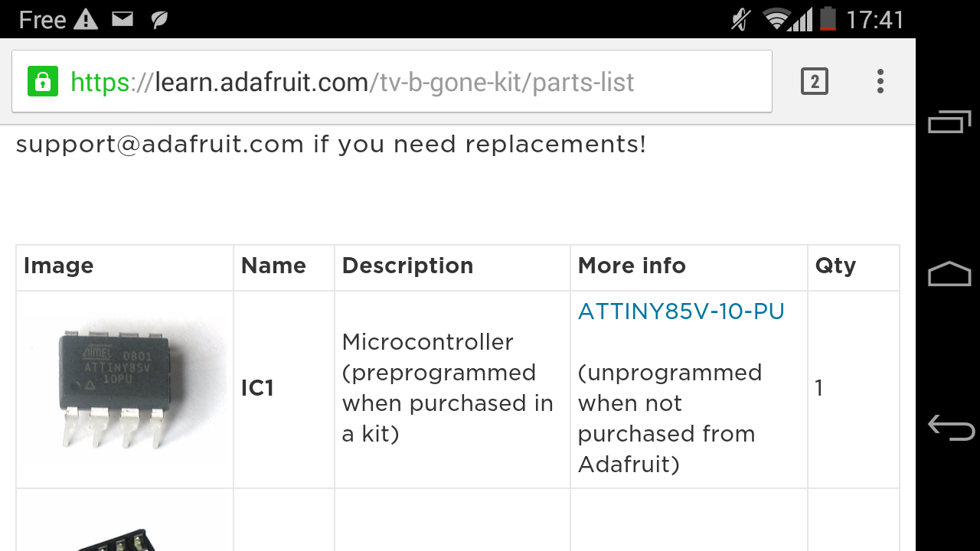Open the ATTINY85V-10-PU link
Screen dimensions: 980x551
click(x=681, y=311)
